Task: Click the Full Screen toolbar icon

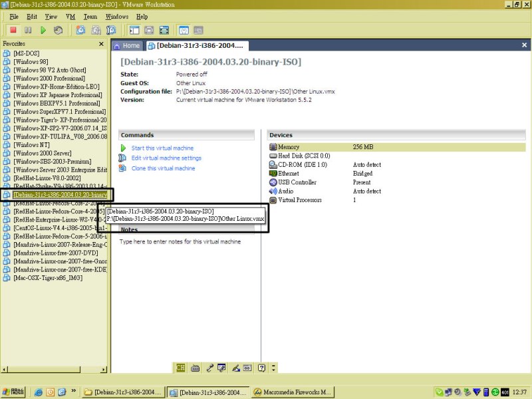Action: (x=164, y=30)
